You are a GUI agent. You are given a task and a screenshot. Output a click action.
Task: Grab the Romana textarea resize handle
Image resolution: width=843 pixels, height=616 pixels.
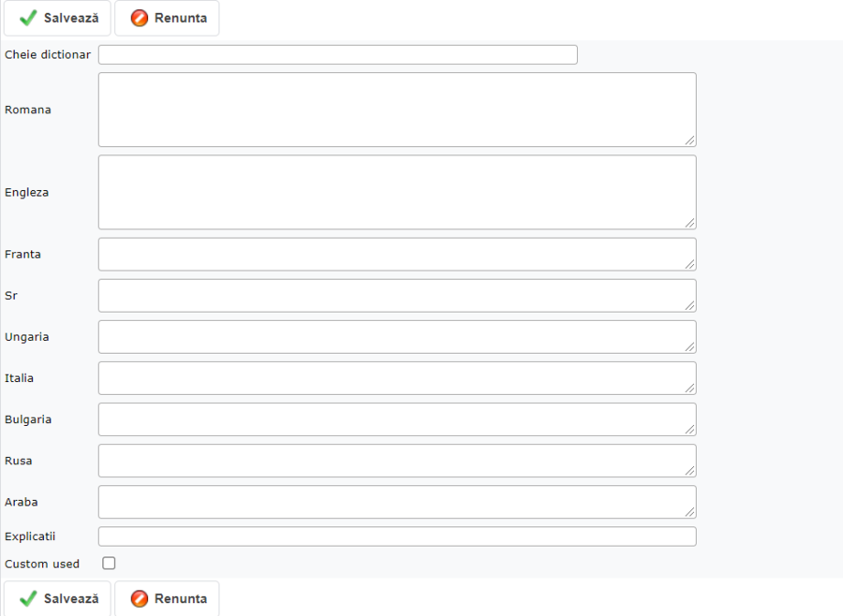click(690, 140)
